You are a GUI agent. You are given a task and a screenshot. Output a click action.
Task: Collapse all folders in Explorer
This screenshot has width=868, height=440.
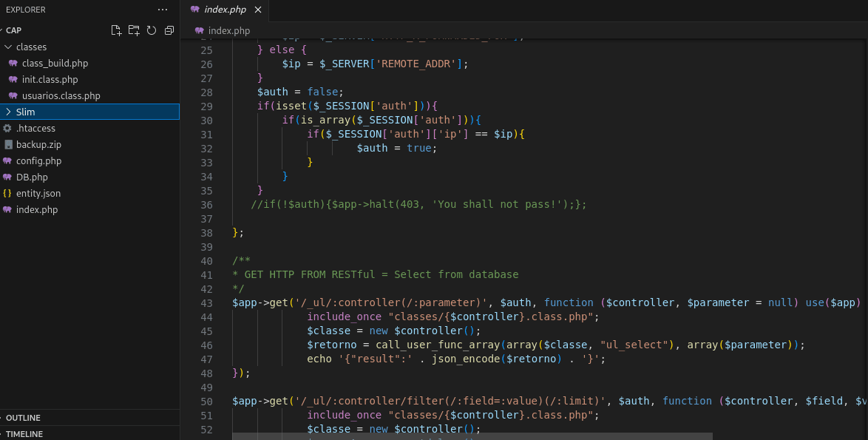pos(169,30)
